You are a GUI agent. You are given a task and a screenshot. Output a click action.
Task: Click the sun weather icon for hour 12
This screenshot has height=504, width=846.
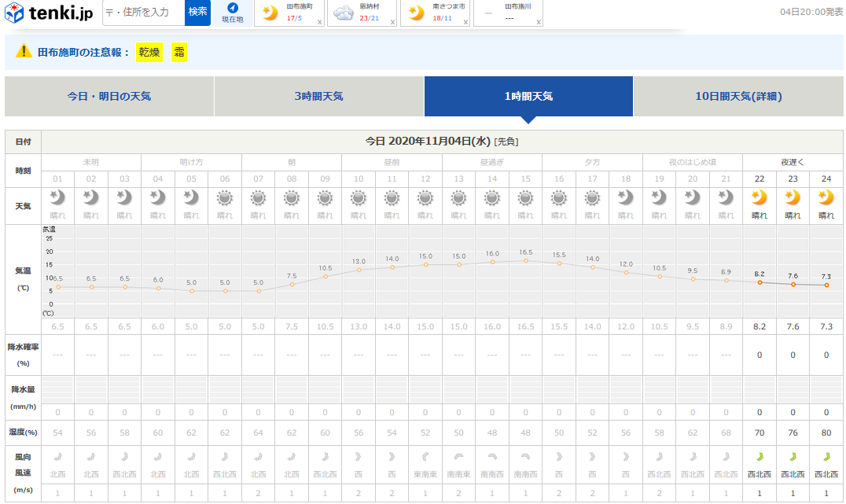(425, 199)
